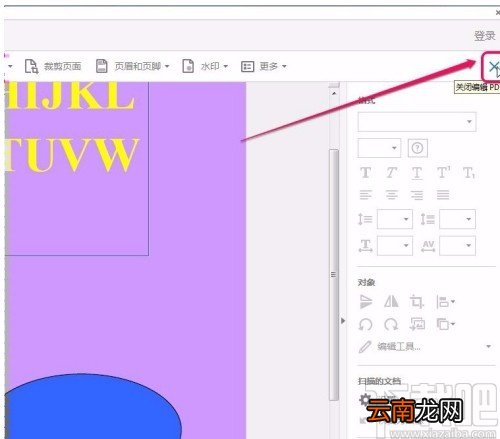Open the horizontal scaling dropdown
This screenshot has width=500, height=439.
[395, 246]
